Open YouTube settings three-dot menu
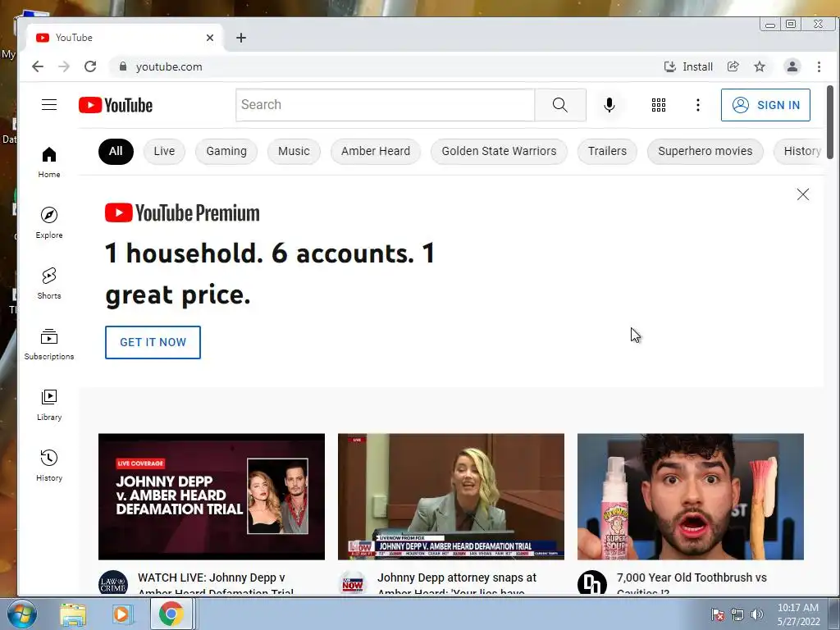 (697, 105)
